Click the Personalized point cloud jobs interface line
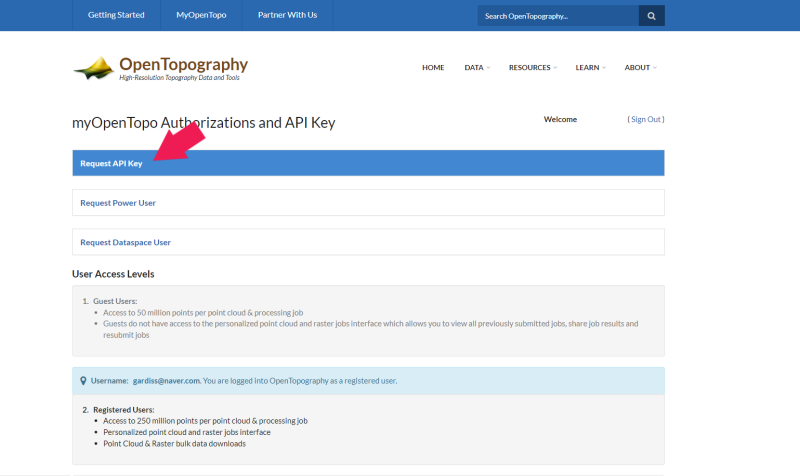This screenshot has height=476, width=800. point(187,432)
